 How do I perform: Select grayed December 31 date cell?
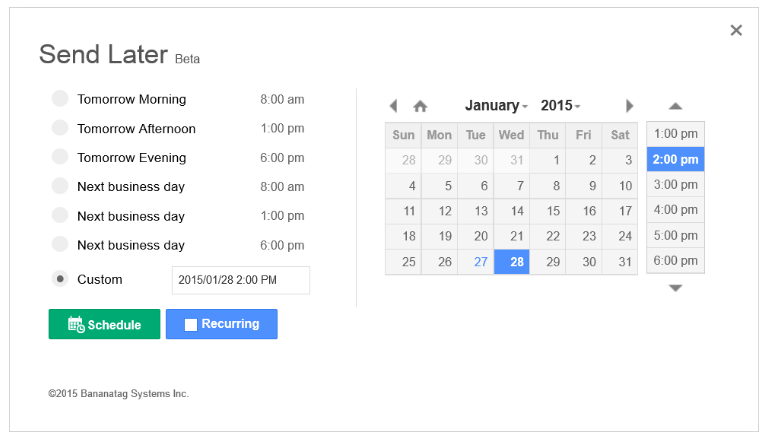(x=512, y=160)
